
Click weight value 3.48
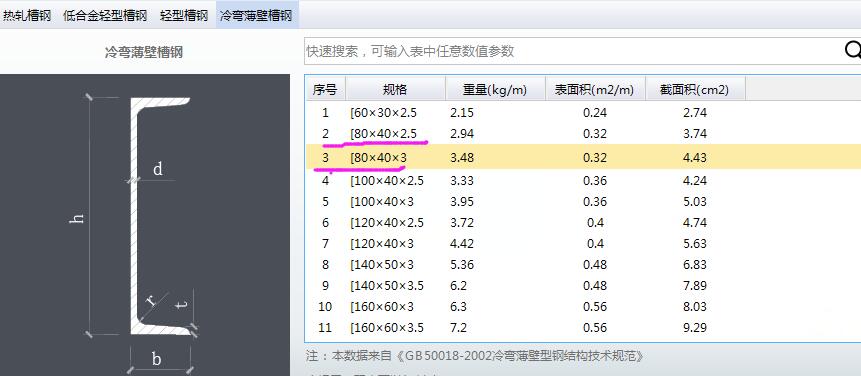tap(462, 158)
